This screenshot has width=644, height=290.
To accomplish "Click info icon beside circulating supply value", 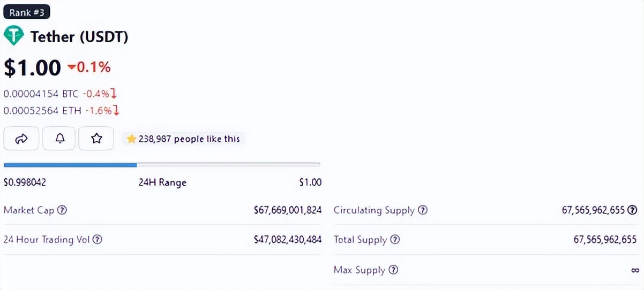I will click(x=633, y=210).
